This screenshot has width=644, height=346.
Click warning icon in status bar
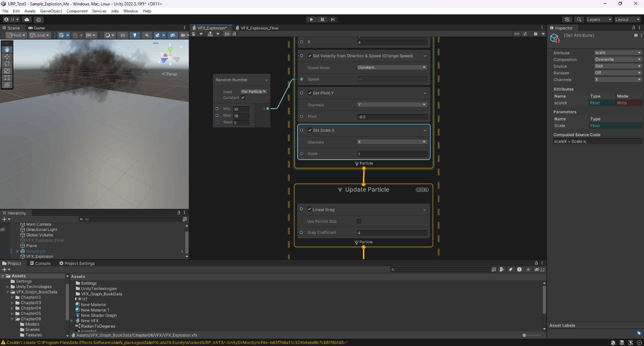click(3, 342)
